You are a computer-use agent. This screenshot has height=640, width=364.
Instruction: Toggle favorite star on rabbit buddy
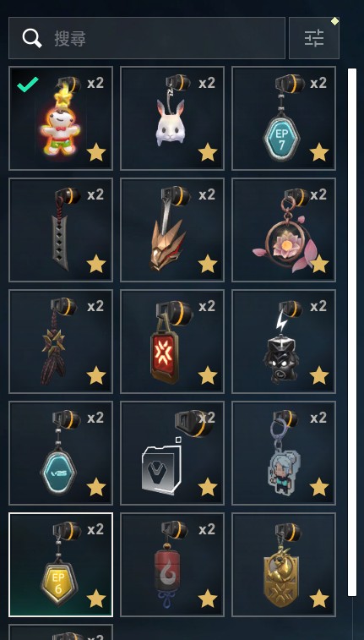coord(208,152)
